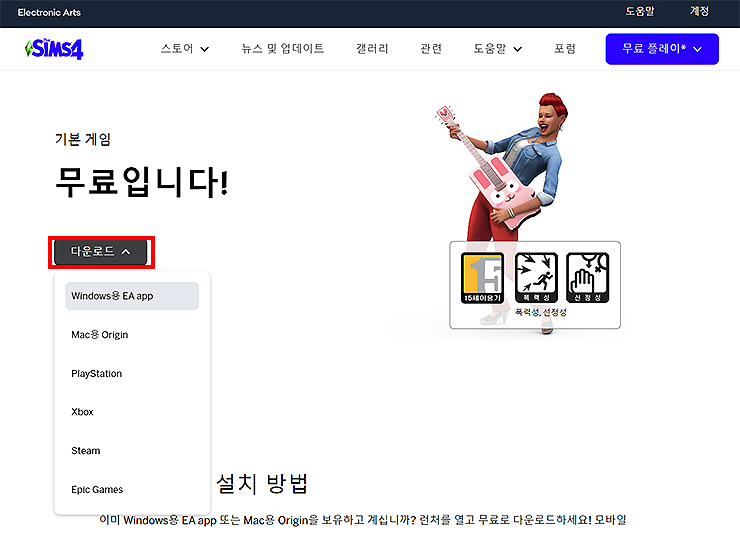
Task: Open 뉴스 및 업데이트 page
Action: point(282,49)
